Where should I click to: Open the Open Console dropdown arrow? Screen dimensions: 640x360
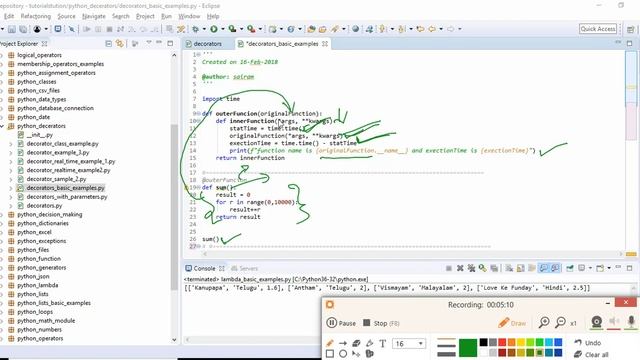click(x=609, y=268)
